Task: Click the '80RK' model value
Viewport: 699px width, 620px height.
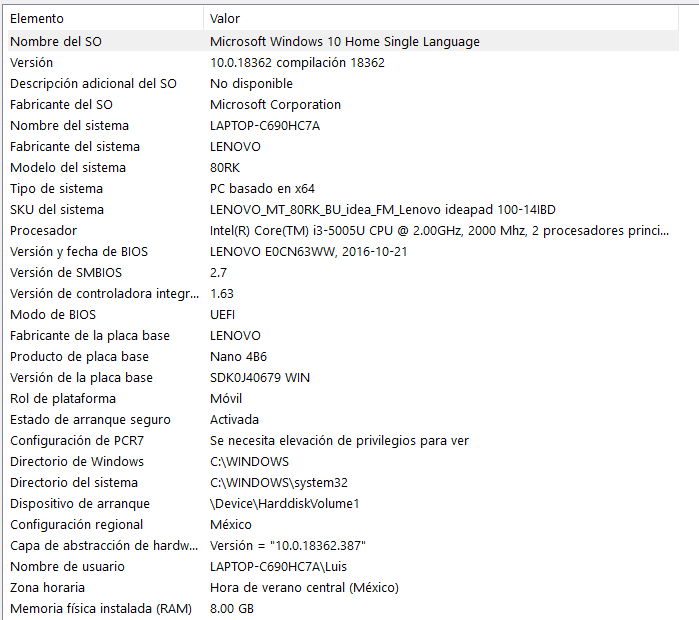Action: [225, 167]
